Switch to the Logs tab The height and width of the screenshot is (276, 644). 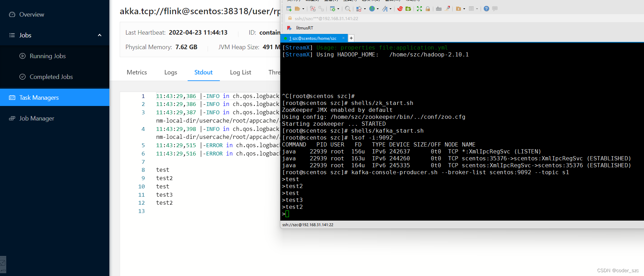point(171,72)
